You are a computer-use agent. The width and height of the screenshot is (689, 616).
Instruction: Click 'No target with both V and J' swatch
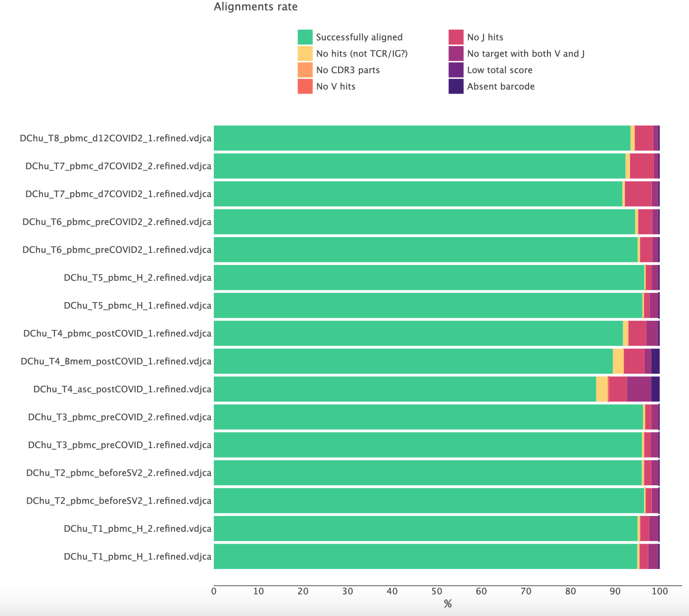tap(456, 53)
